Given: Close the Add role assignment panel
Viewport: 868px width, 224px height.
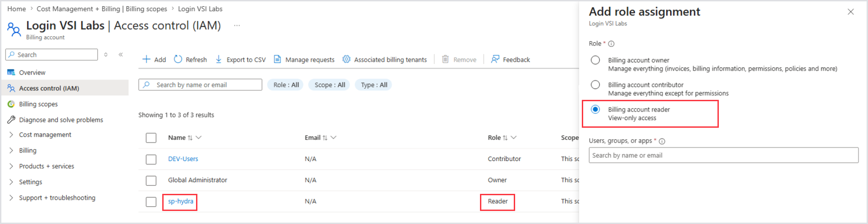Looking at the screenshot, I should coord(850,12).
